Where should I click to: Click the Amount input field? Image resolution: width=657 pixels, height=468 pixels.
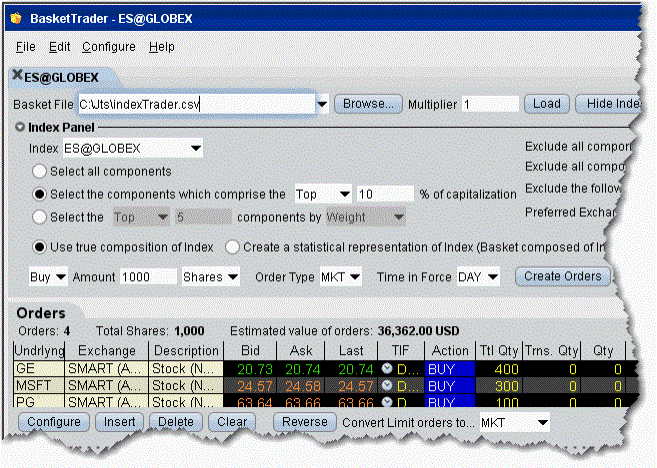[x=150, y=276]
